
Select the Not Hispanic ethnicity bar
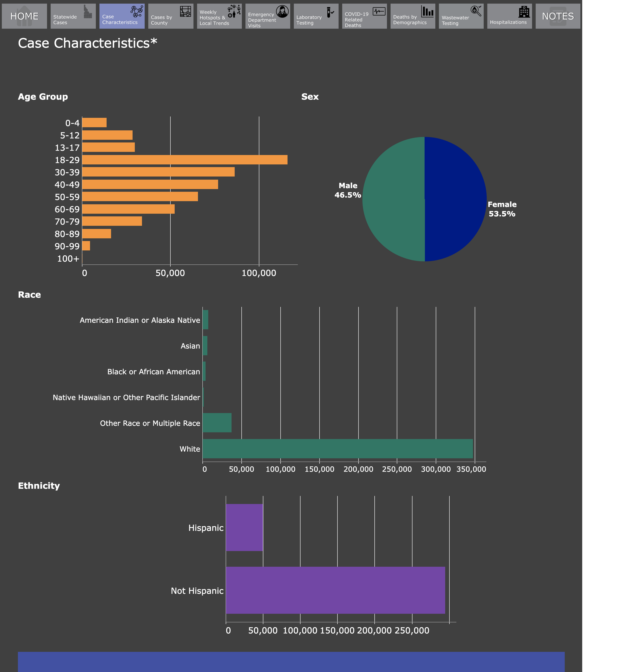[x=335, y=590]
